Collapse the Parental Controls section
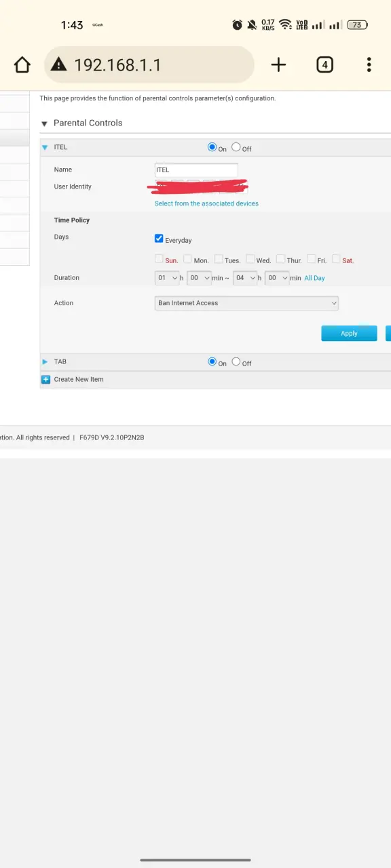 (x=45, y=123)
